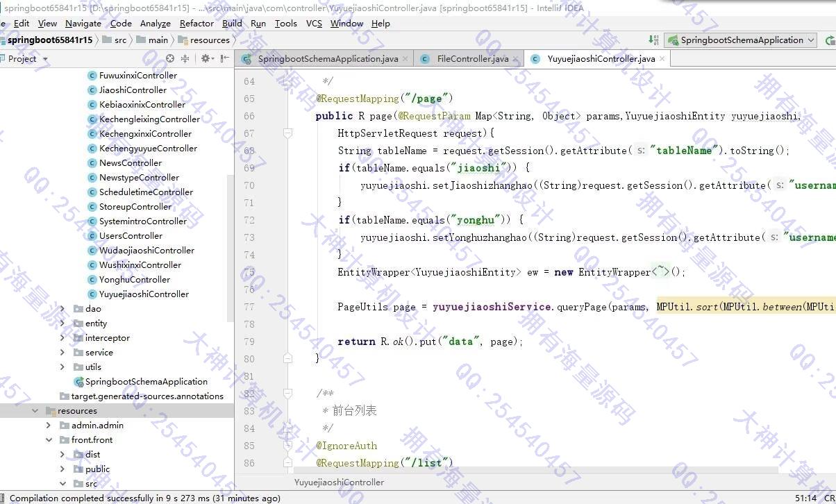Close the FileController.java tab
The width and height of the screenshot is (836, 504).
click(x=516, y=58)
